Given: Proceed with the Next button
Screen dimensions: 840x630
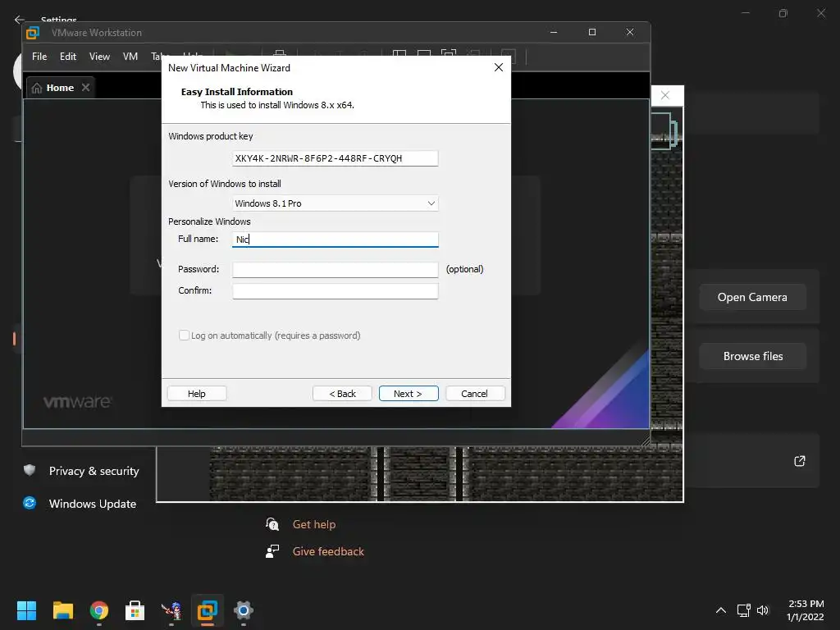Looking at the screenshot, I should click(x=409, y=393).
